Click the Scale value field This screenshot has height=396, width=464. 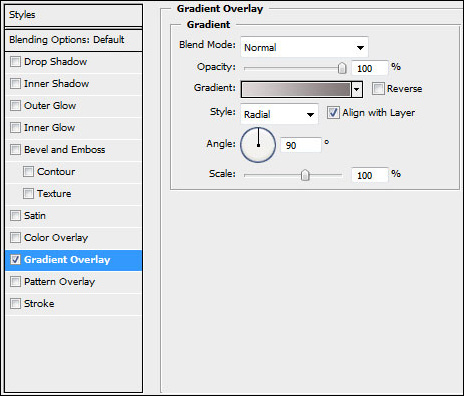[370, 175]
